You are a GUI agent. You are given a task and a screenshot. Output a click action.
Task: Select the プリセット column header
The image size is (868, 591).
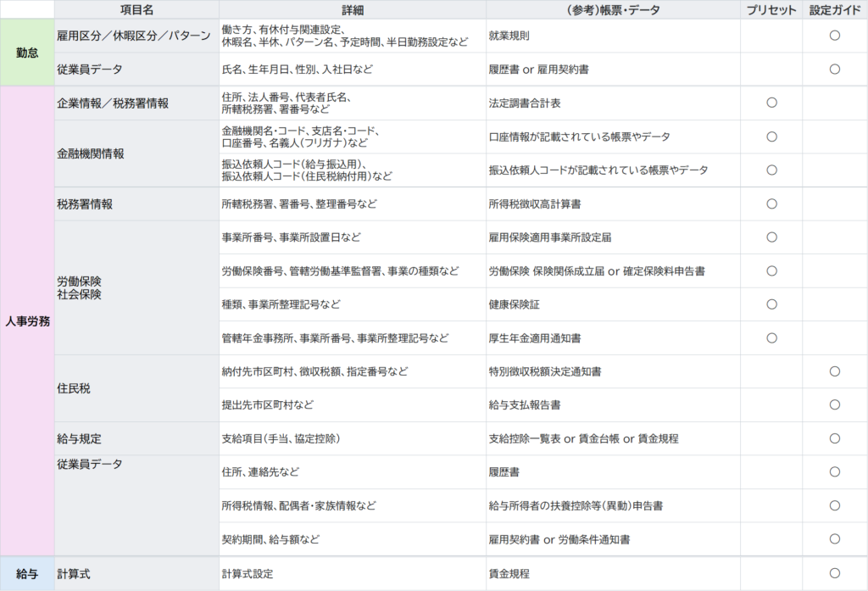(771, 9)
